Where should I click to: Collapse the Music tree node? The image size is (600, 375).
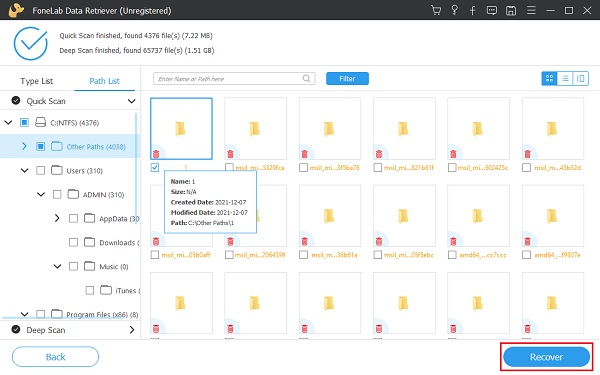click(57, 266)
